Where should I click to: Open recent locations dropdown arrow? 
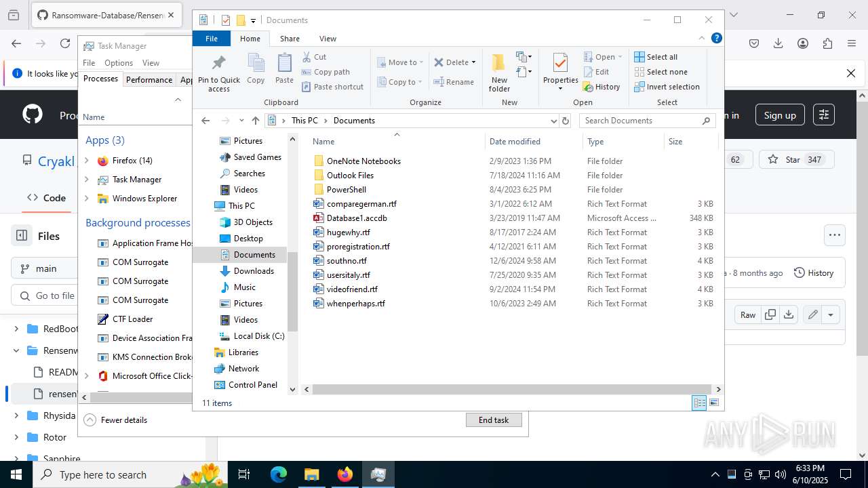241,121
